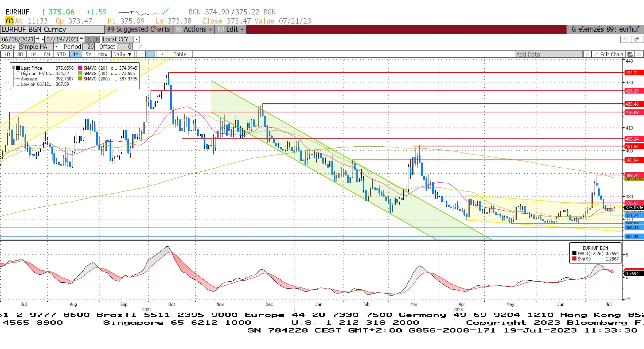644x349 pixels.
Task: Click the 376.97 price level label
Action: click(x=634, y=203)
